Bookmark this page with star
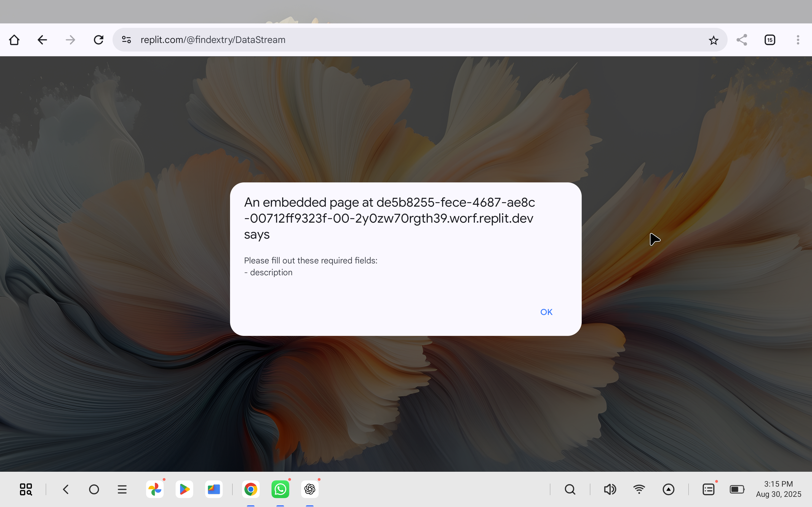This screenshot has height=507, width=812. point(713,40)
